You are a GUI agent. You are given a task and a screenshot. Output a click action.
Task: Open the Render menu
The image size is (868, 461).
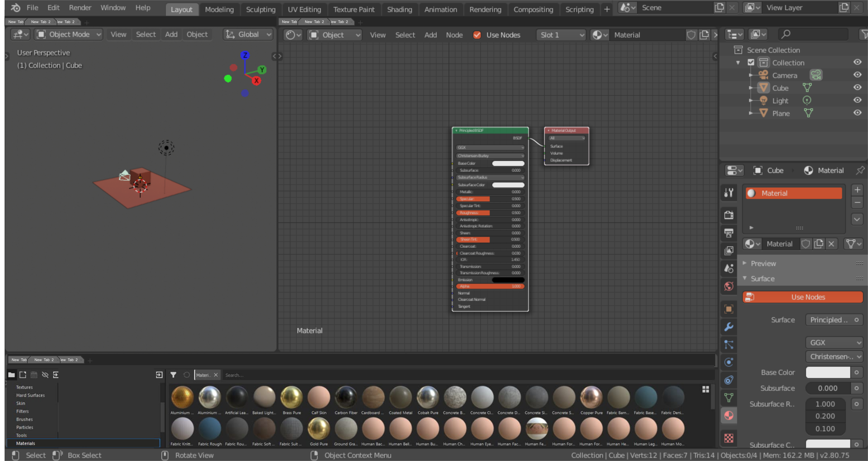pyautogui.click(x=80, y=8)
